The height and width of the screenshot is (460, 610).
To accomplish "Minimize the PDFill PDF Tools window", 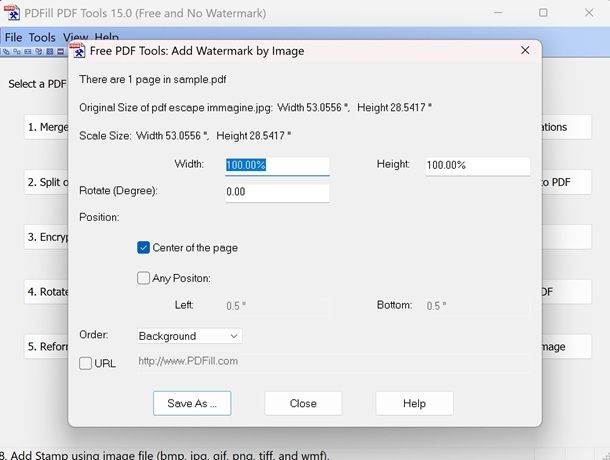I will [498, 12].
